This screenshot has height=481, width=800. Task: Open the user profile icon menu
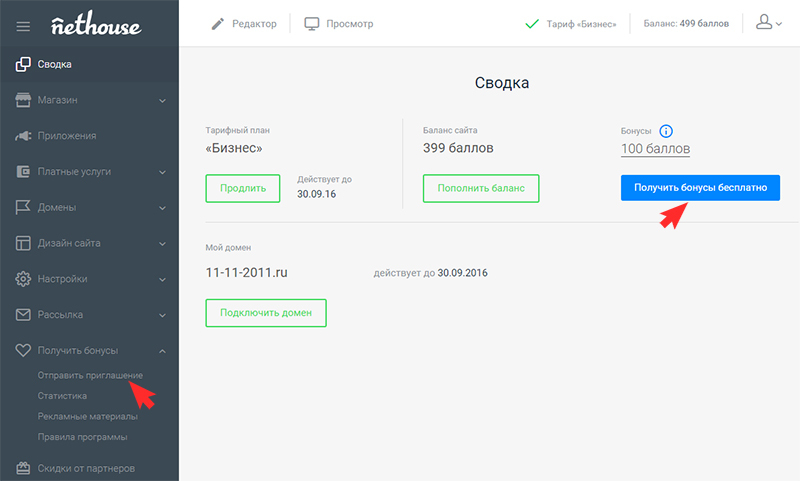coord(767,23)
